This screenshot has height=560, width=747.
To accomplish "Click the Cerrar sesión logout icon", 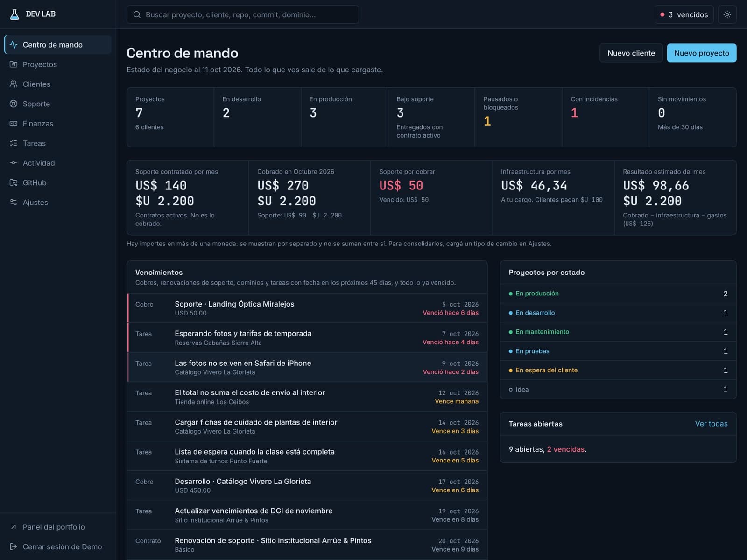I will (x=14, y=546).
